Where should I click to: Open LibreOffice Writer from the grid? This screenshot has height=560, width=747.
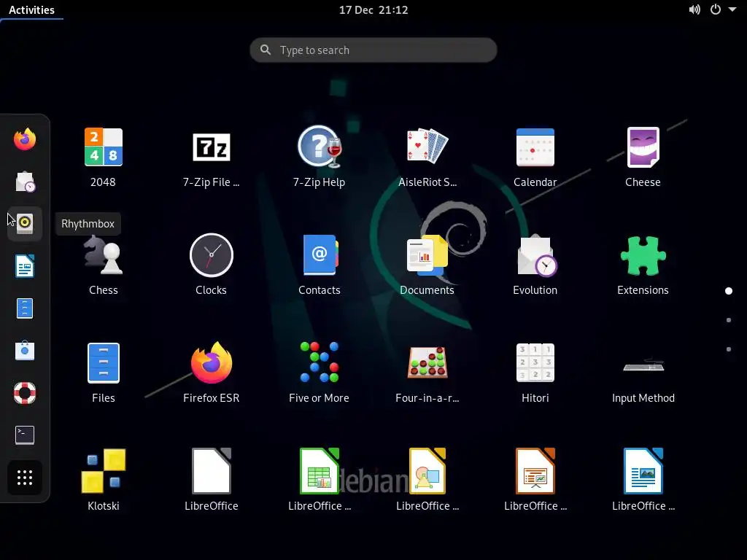tap(643, 470)
